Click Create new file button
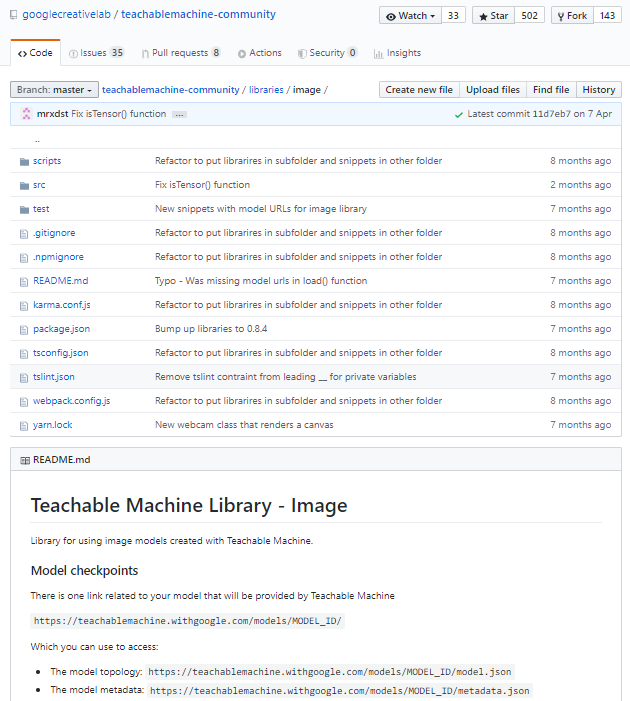The height and width of the screenshot is (701, 630). [x=419, y=89]
